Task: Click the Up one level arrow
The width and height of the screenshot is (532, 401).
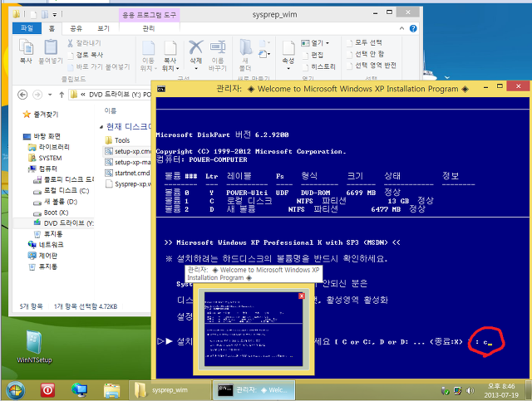Action: (62, 95)
